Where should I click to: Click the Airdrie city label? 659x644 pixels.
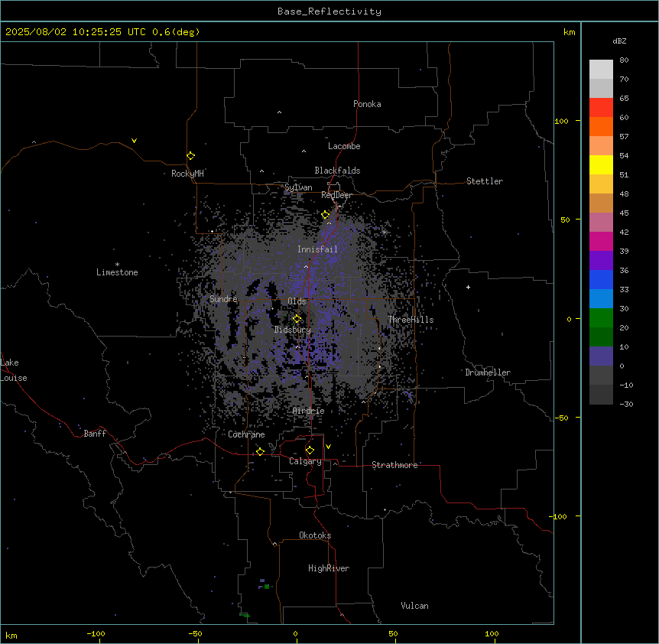pos(309,411)
